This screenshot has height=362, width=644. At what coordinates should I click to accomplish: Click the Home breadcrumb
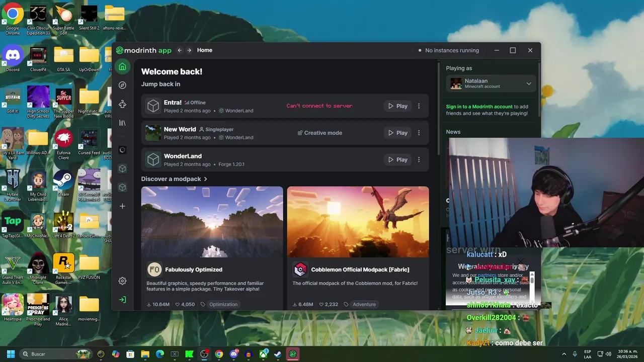pos(205,50)
